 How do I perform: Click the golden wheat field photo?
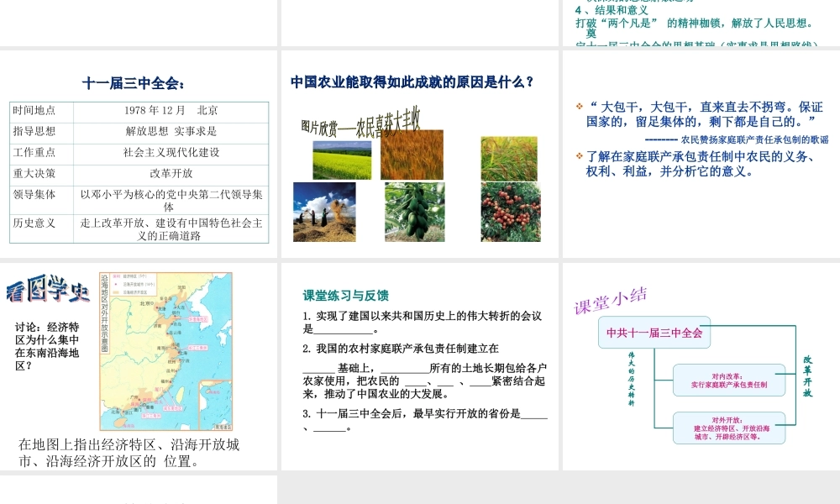click(x=412, y=155)
